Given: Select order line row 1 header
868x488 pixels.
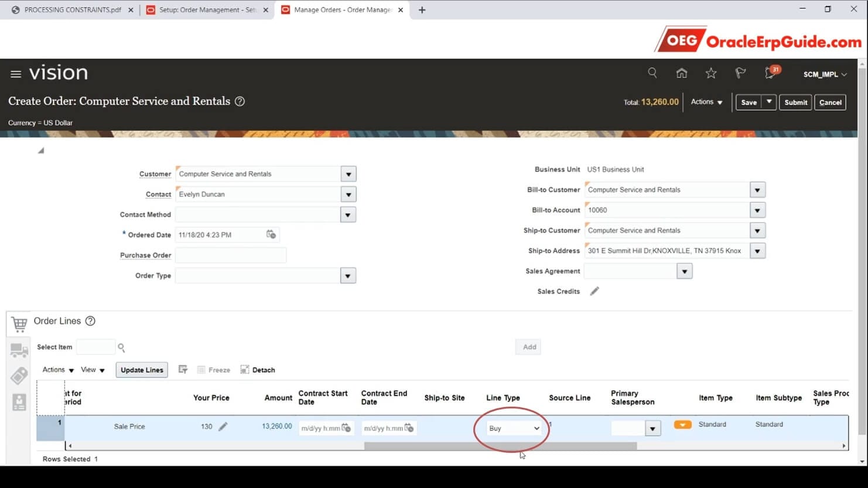Looking at the screenshot, I should tap(50, 428).
